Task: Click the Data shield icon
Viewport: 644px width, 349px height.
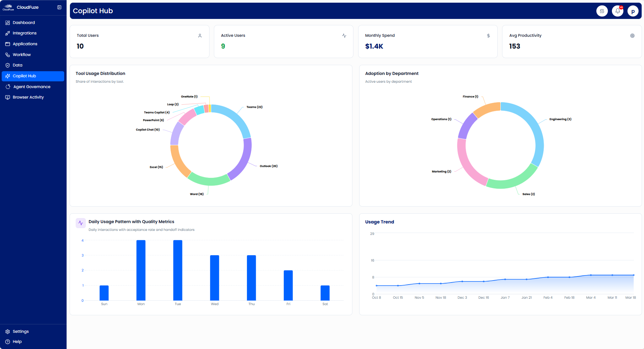Action: pyautogui.click(x=8, y=65)
